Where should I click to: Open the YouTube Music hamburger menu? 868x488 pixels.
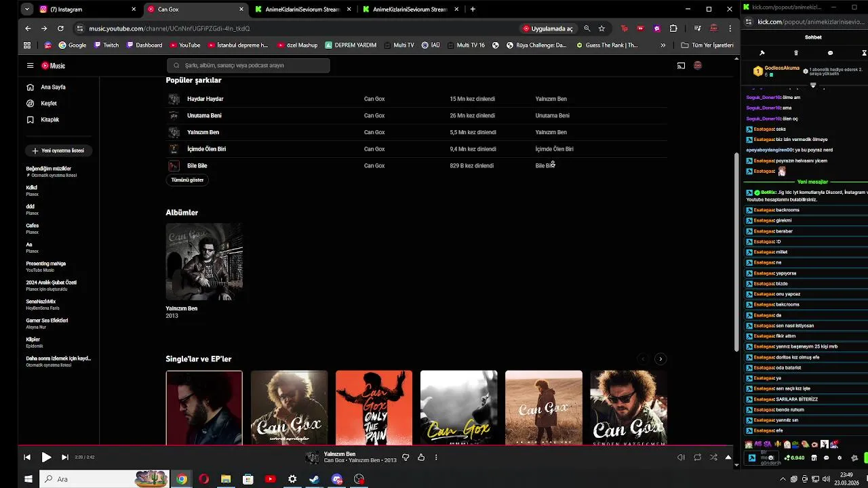tap(30, 66)
